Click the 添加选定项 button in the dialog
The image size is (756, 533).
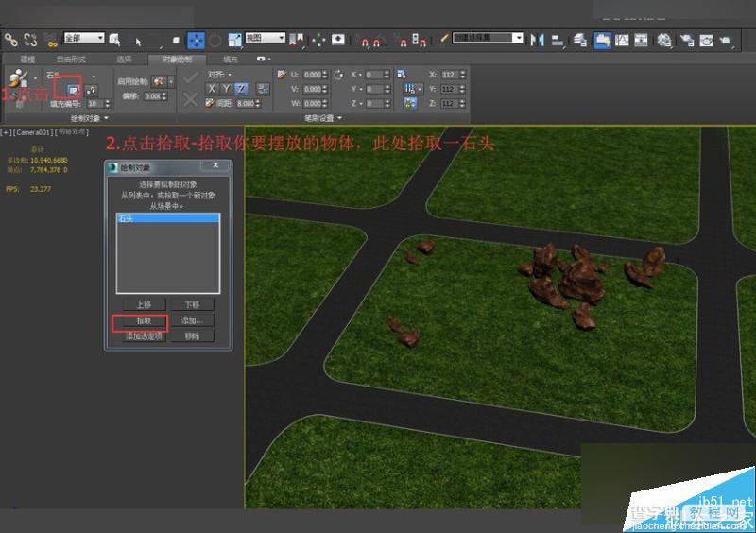pos(144,335)
